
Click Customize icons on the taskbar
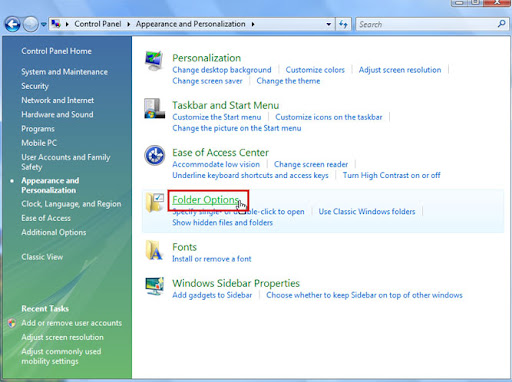(x=329, y=117)
